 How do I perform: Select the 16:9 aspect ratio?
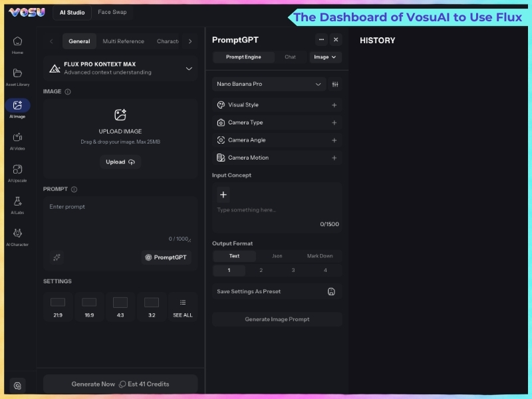point(89,307)
